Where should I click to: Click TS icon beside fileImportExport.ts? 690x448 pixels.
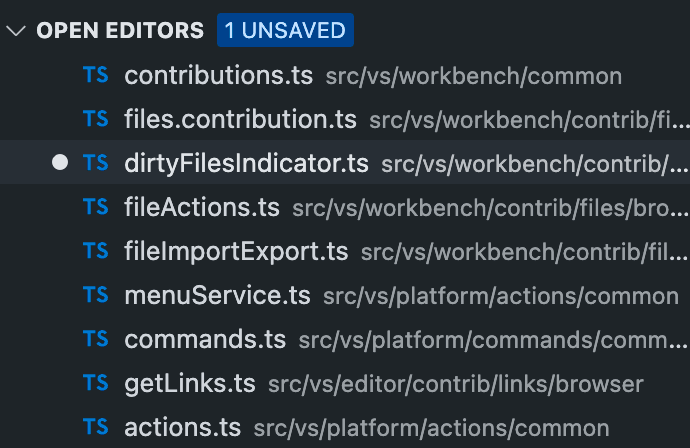click(96, 251)
